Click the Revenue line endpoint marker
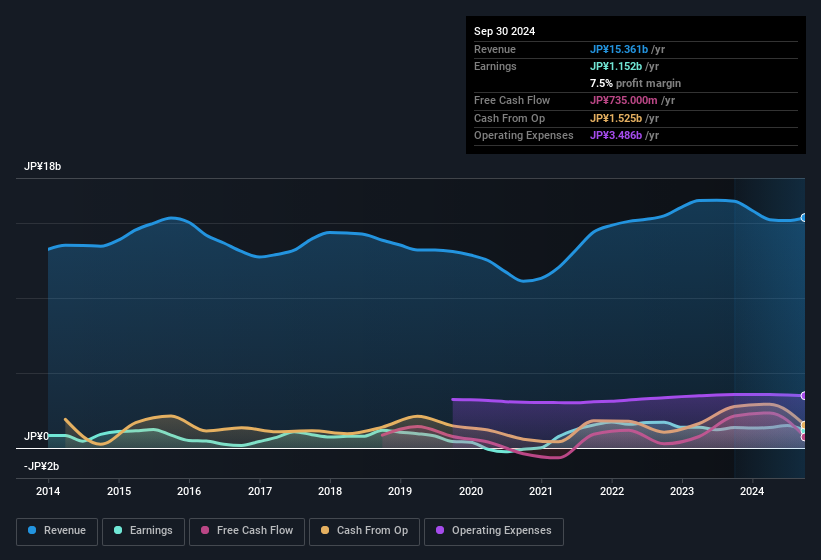 [804, 218]
